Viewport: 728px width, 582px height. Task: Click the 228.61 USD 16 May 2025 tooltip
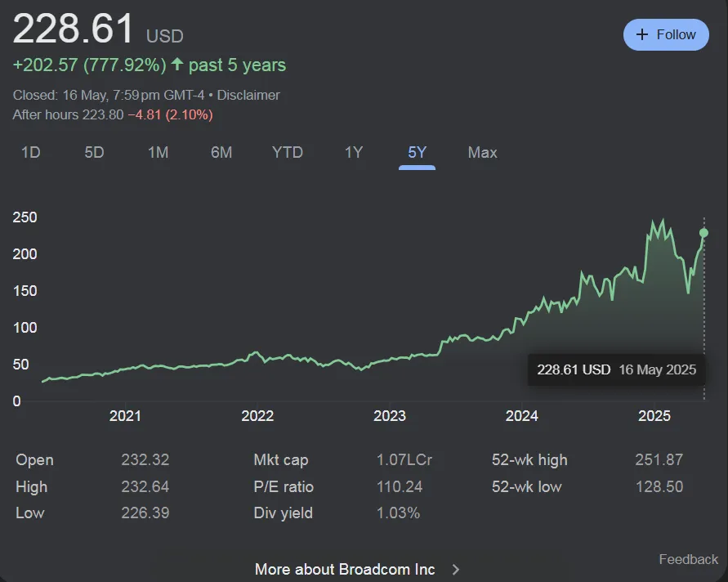[x=616, y=369]
